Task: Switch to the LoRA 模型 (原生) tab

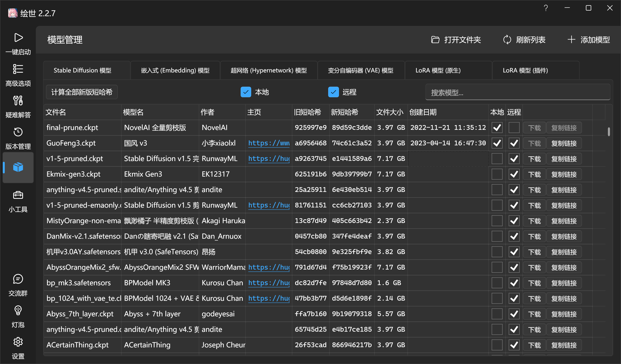Action: click(x=438, y=71)
